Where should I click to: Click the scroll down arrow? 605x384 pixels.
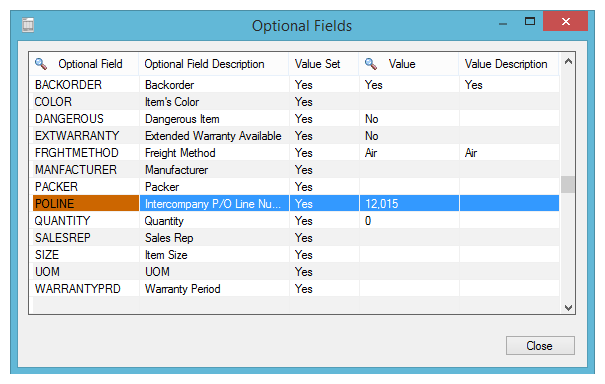(568, 308)
